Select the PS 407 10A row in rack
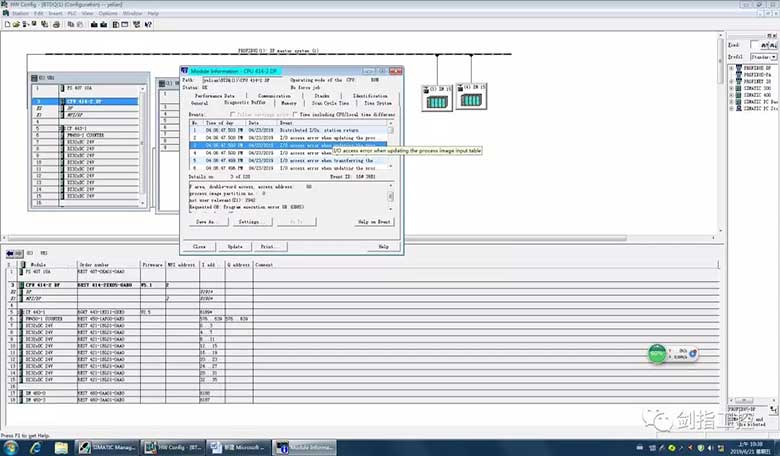Screen dimensions: 780x456 coord(86,88)
